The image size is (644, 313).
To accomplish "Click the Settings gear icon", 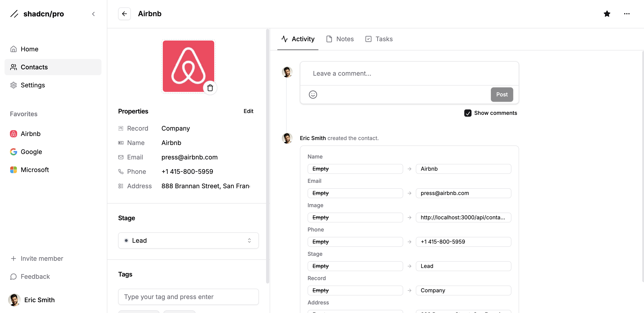I will [14, 85].
